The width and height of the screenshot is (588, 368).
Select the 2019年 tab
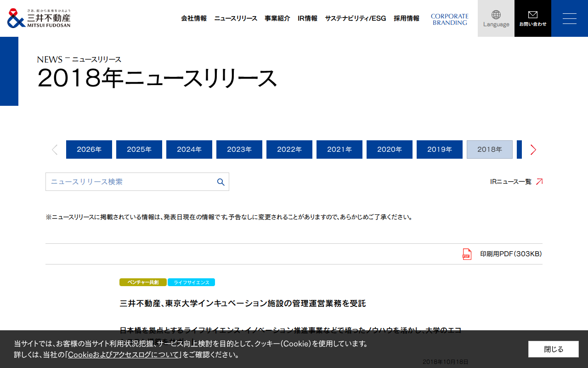point(440,149)
